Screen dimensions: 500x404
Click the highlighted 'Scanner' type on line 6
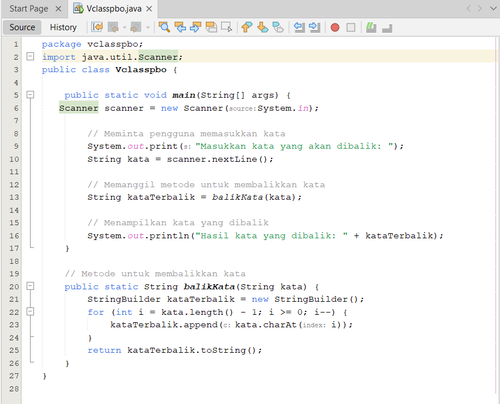click(x=79, y=108)
